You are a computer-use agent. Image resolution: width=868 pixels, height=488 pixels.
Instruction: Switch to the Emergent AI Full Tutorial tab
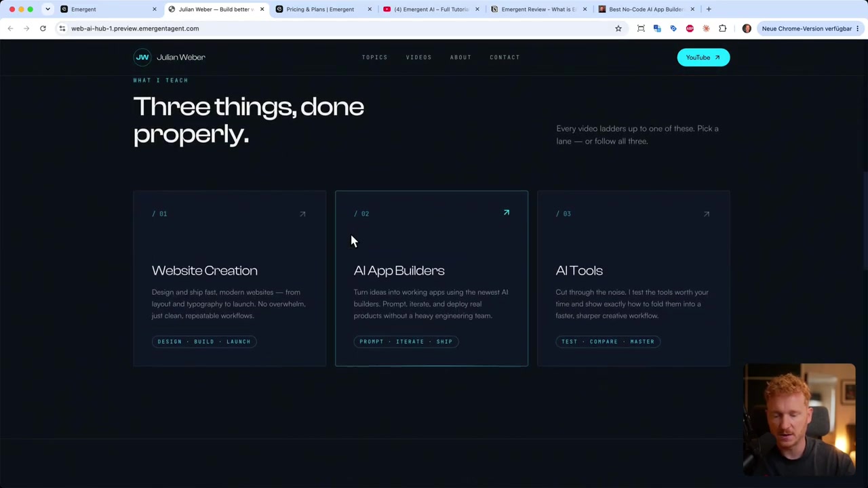tap(431, 9)
